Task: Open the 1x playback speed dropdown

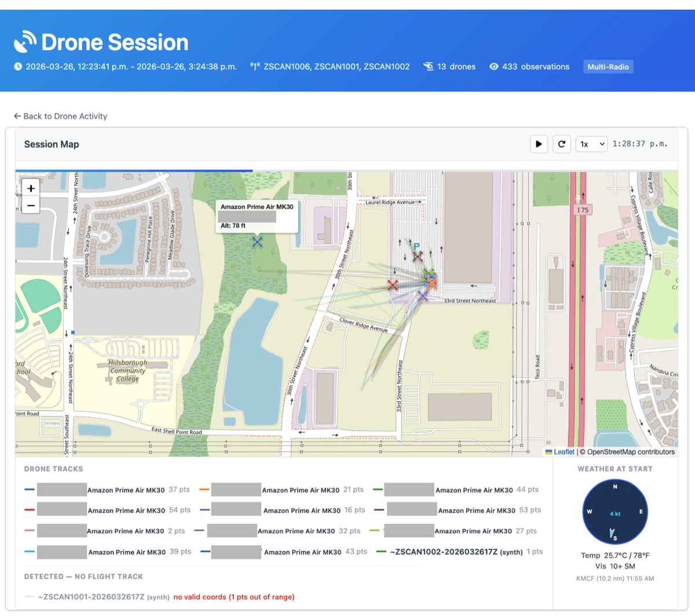Action: 591,144
